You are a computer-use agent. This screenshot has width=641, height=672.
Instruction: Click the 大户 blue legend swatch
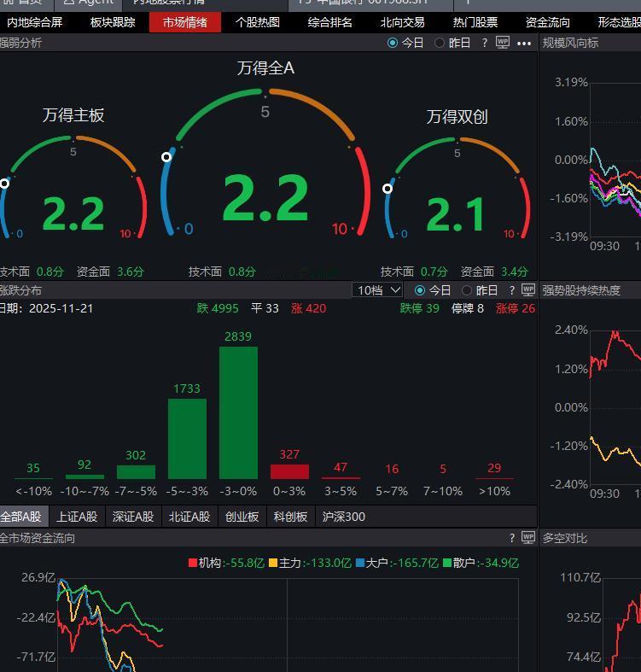click(360, 563)
